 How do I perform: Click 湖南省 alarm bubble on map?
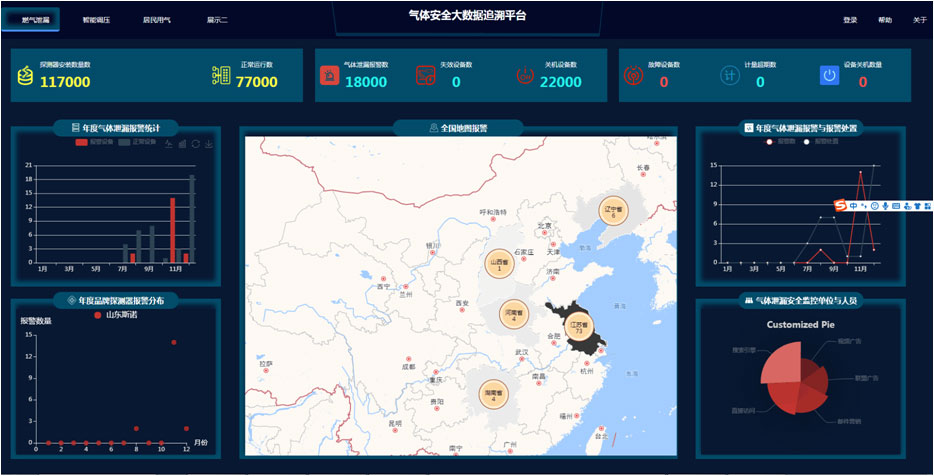[494, 394]
